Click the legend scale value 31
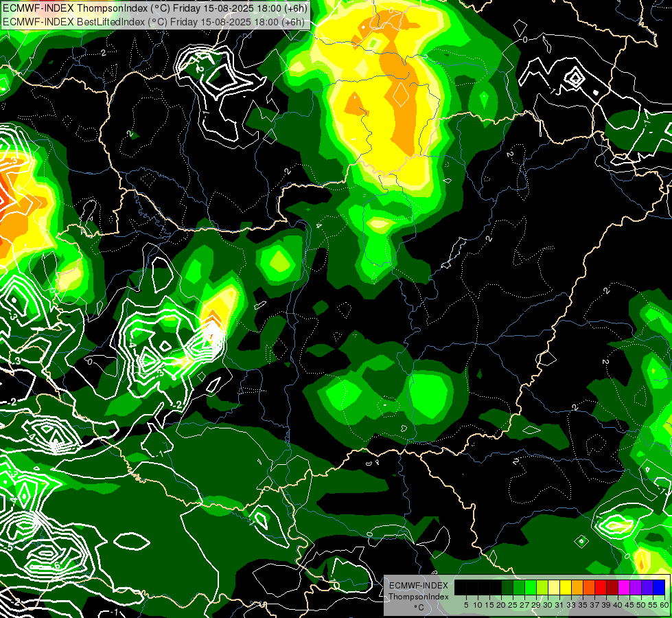672x618 pixels. point(559,605)
